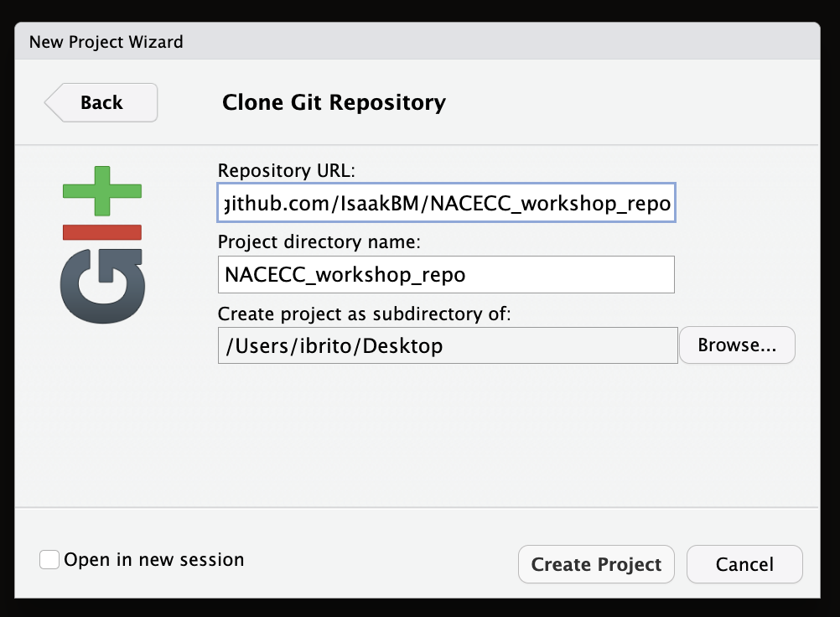
Task: Click the "Project directory name:" label
Action: 319,242
